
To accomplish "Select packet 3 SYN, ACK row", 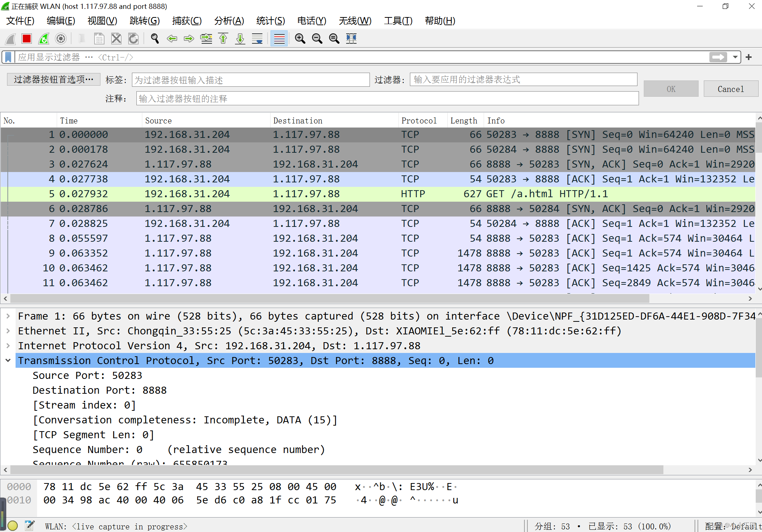I will [x=378, y=164].
